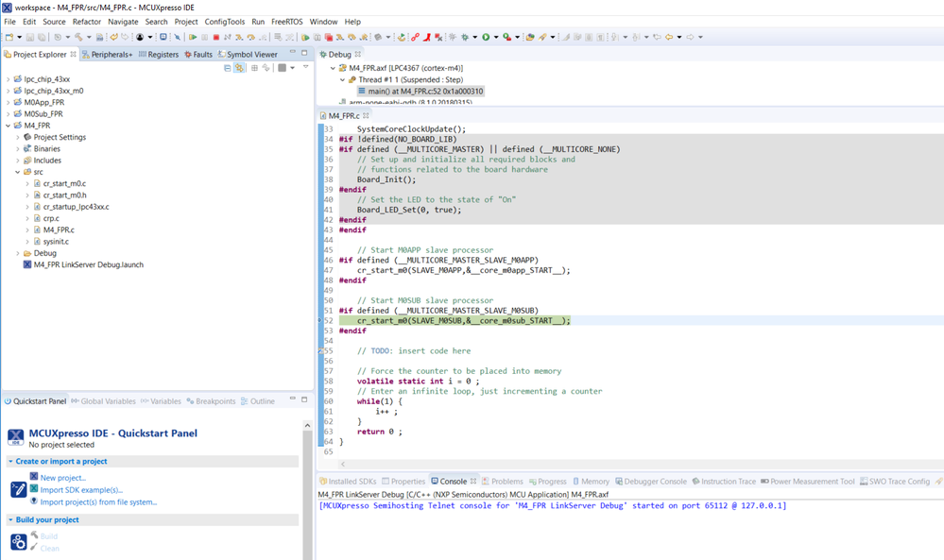Switch to the Global Variables tab
Viewport: 944px width, 560px height.
click(103, 401)
